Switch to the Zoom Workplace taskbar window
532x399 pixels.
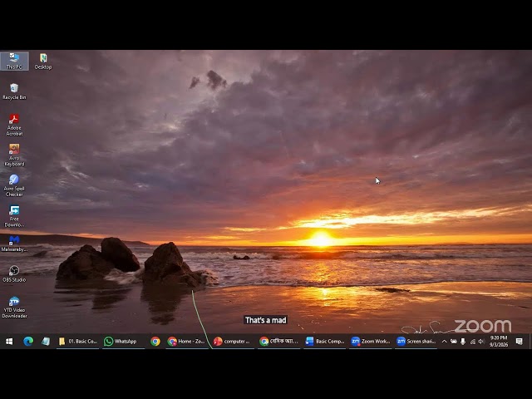pyautogui.click(x=371, y=342)
